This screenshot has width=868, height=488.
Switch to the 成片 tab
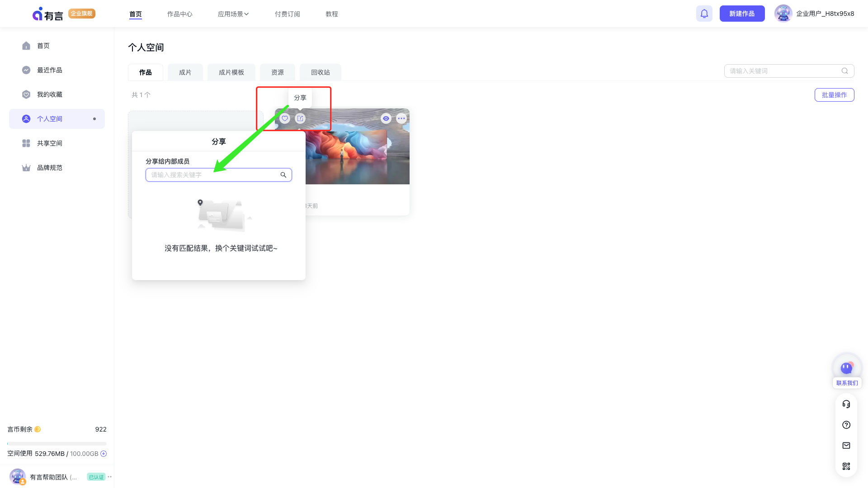point(185,72)
